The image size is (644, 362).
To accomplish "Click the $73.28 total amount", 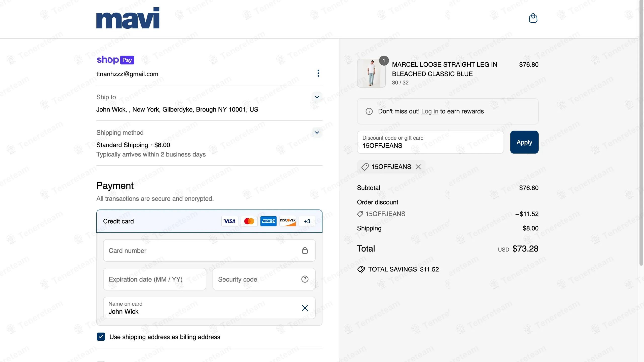I will tap(525, 249).
